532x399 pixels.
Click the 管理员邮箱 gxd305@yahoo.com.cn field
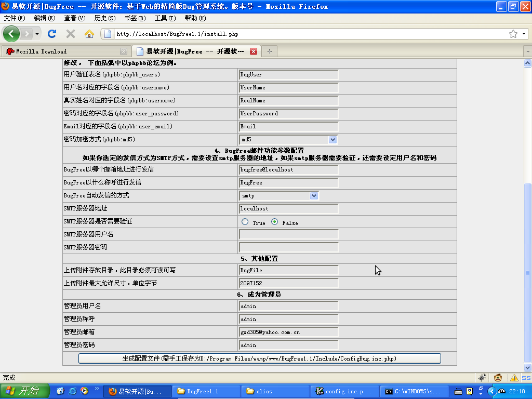click(x=289, y=332)
